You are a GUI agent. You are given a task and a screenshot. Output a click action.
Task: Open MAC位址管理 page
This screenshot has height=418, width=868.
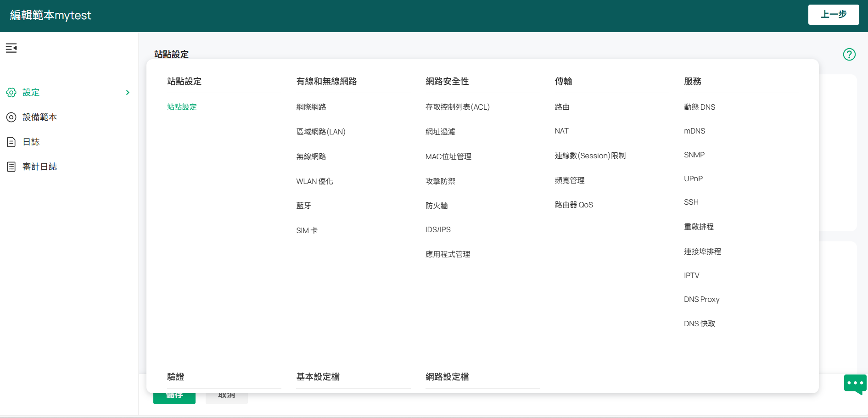[x=448, y=156]
